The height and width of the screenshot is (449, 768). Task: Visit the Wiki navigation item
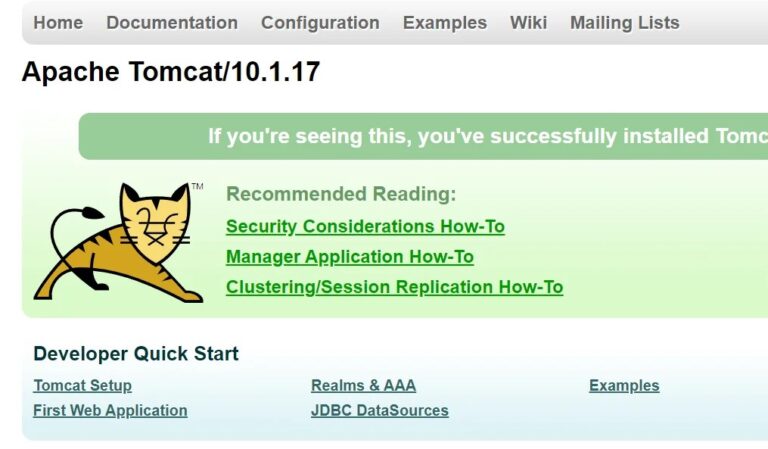(528, 23)
